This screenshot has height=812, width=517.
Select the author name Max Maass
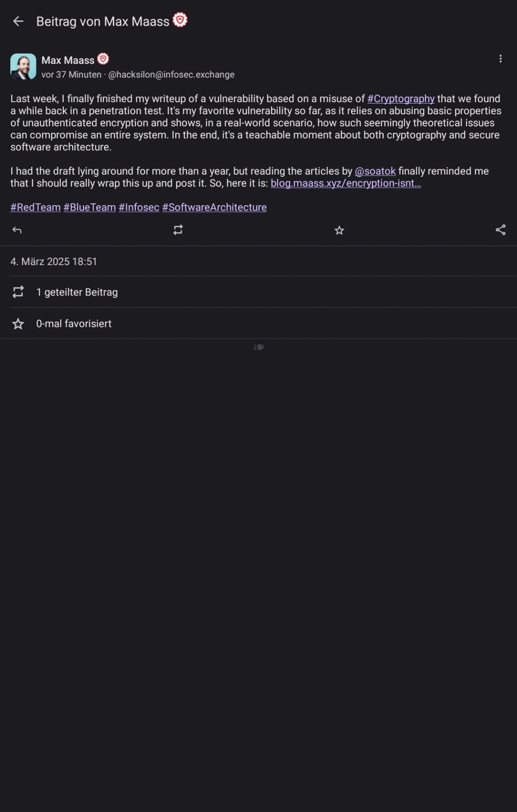point(68,60)
